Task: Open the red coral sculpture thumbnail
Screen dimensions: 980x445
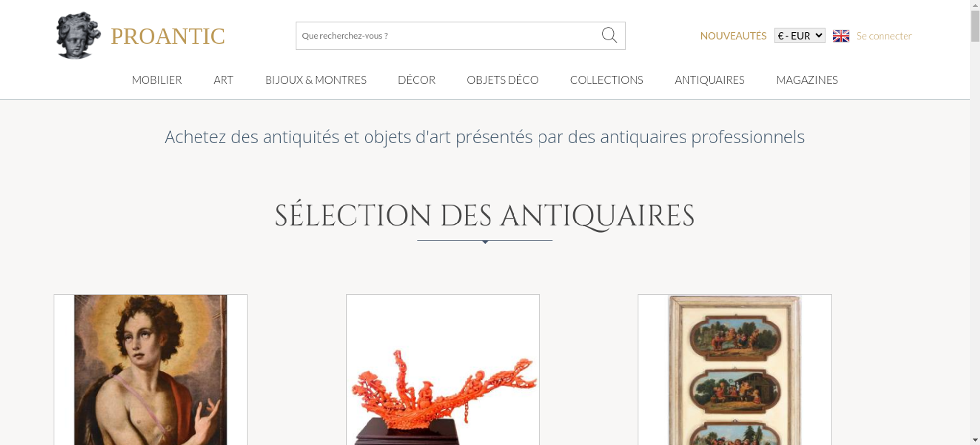Action: (x=443, y=370)
